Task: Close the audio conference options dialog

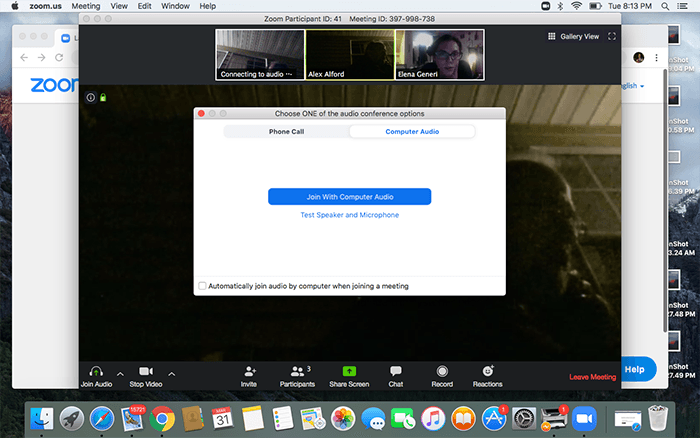Action: pos(201,114)
